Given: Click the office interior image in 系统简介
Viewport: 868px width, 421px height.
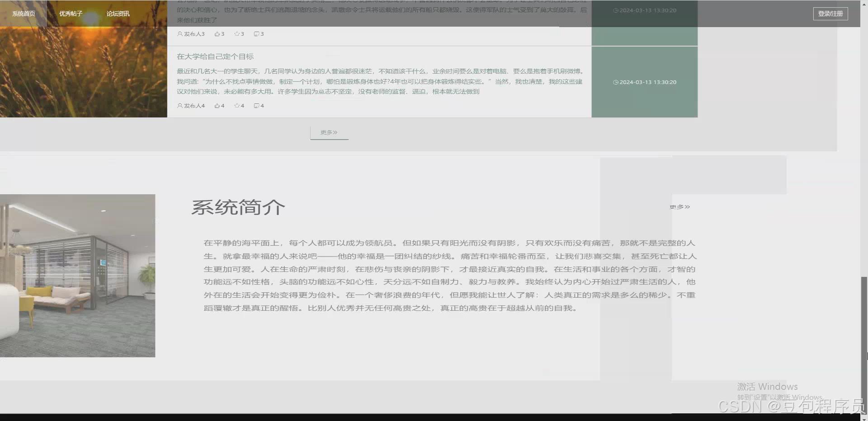Looking at the screenshot, I should [77, 276].
